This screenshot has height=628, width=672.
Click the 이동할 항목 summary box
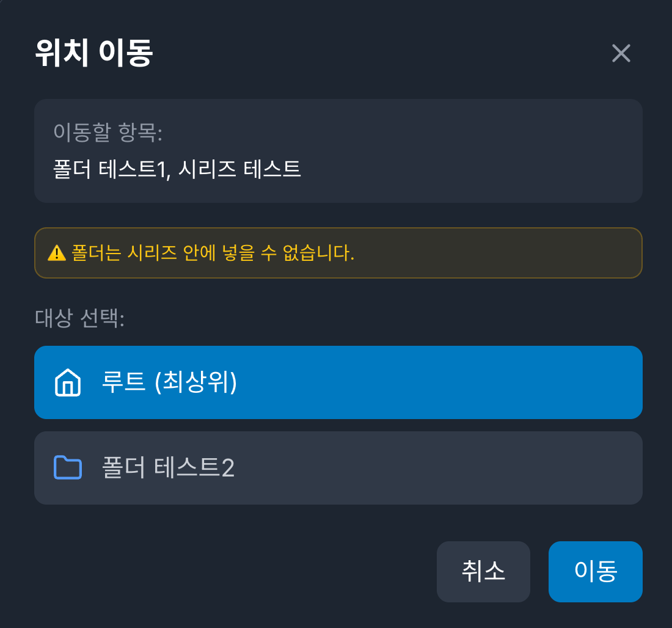[x=338, y=150]
